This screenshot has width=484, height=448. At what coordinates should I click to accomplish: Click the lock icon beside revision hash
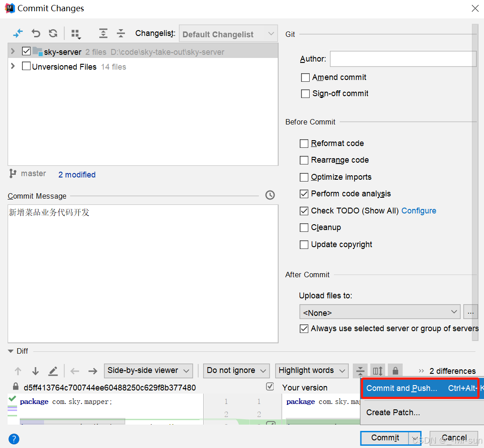coord(15,386)
